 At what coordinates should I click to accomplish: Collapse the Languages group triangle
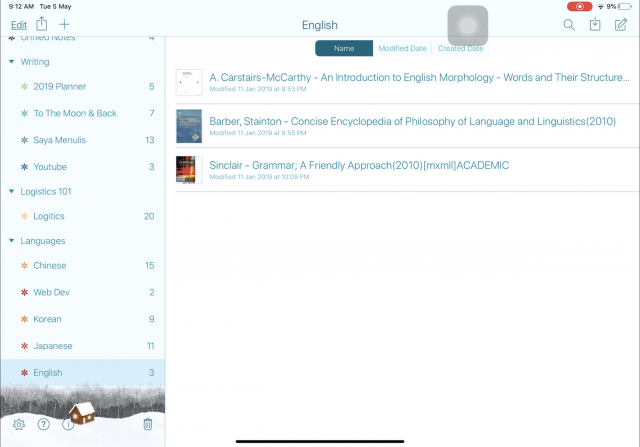point(11,240)
